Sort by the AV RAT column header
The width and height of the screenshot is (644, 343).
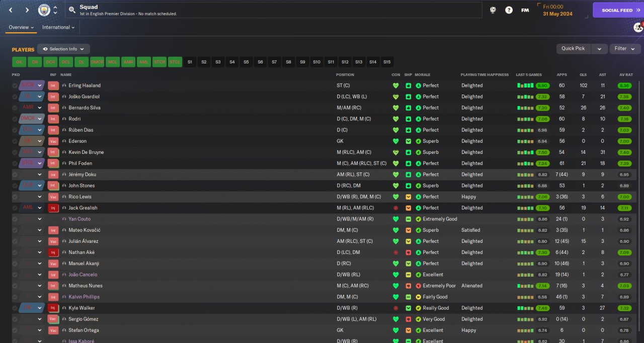coord(626,75)
